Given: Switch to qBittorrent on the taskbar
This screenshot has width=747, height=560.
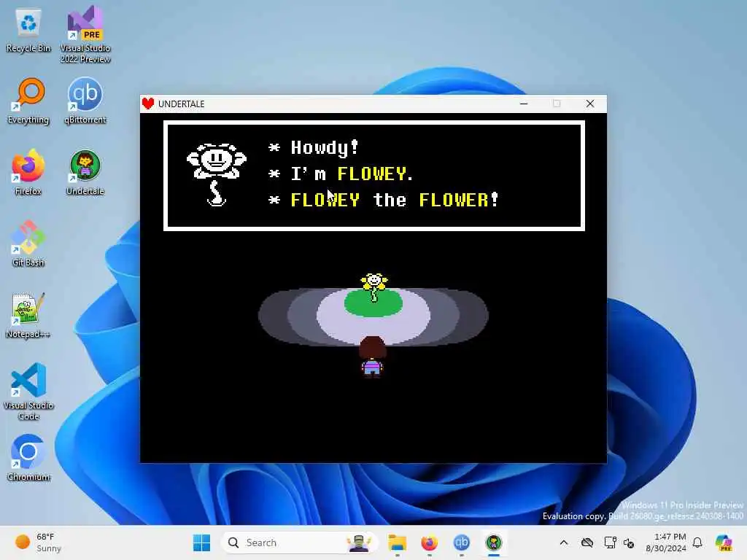Looking at the screenshot, I should [461, 542].
